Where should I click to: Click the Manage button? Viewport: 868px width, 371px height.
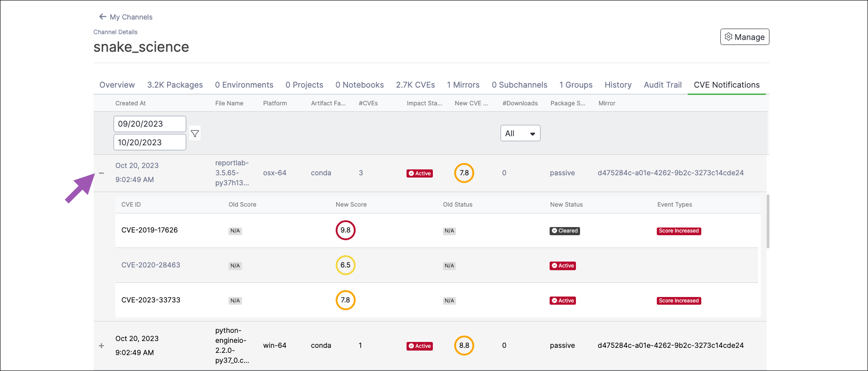point(745,37)
